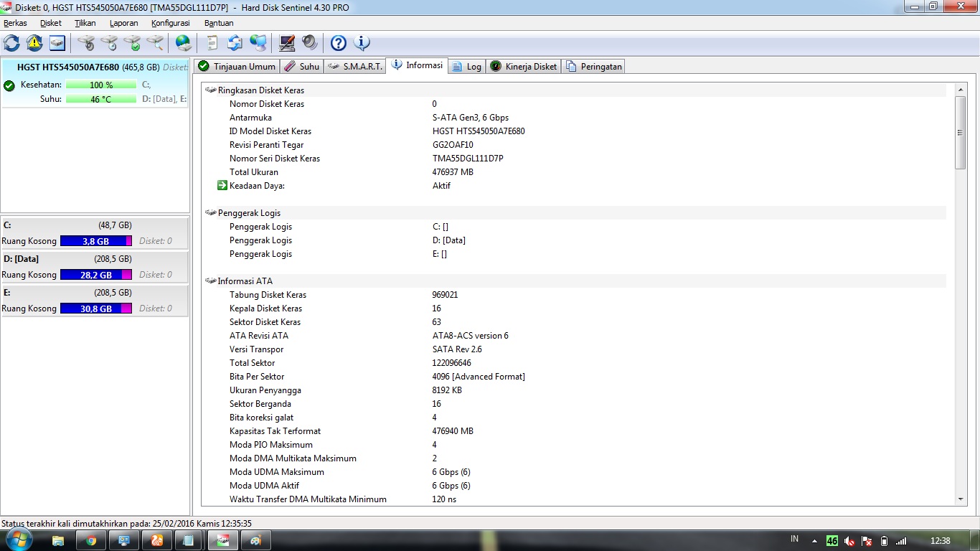Click the hard disk panel toolbar icon
Image resolution: width=980 pixels, height=551 pixels.
(x=57, y=43)
